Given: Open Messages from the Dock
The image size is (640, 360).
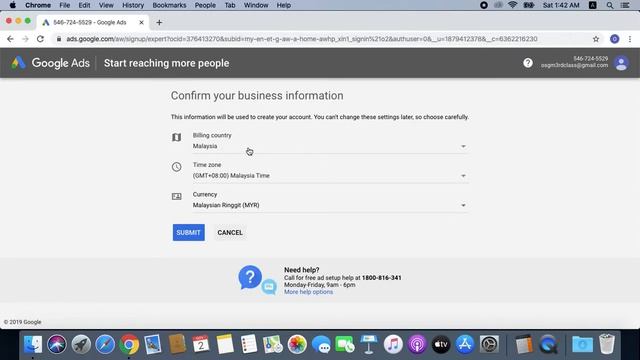Looking at the screenshot, I should click(321, 344).
